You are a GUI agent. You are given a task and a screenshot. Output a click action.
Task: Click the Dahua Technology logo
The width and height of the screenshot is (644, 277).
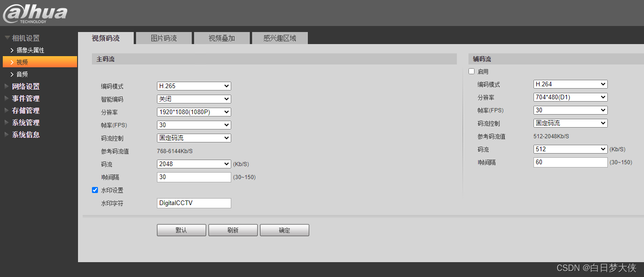point(35,13)
